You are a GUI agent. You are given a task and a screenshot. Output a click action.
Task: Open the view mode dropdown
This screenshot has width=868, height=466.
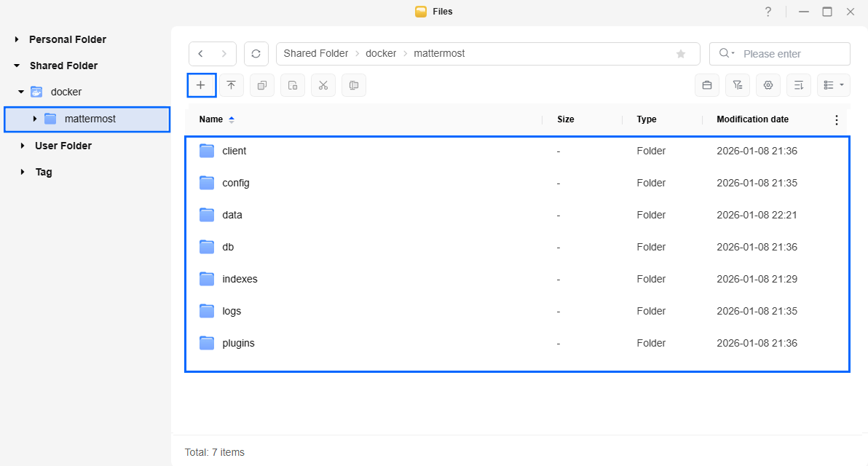click(x=833, y=85)
